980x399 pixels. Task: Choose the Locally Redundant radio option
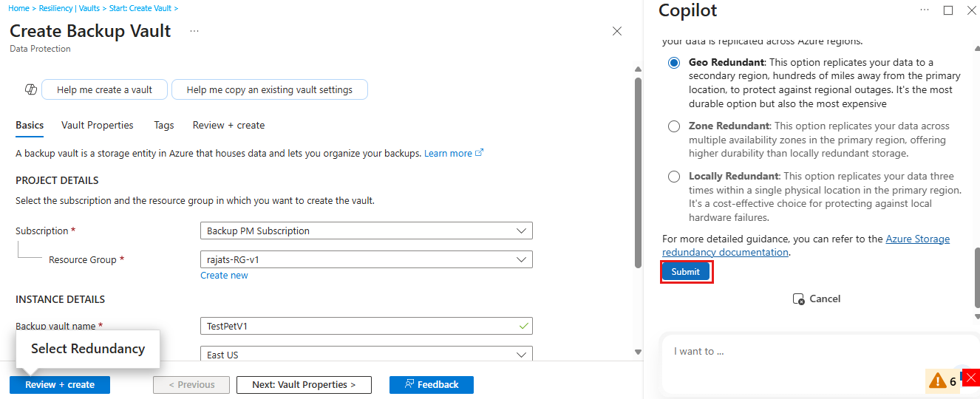pos(674,177)
